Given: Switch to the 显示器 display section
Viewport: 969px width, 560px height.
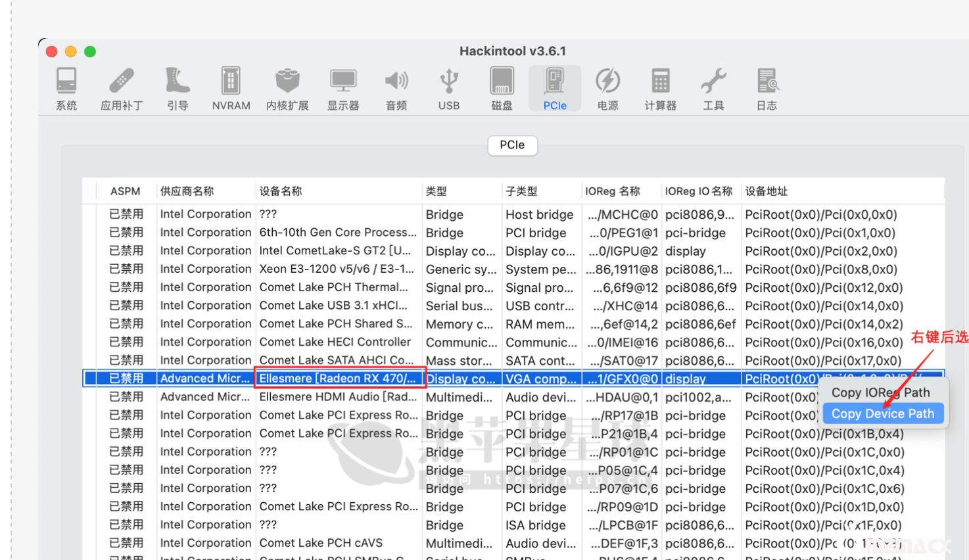Looking at the screenshot, I should pyautogui.click(x=343, y=89).
